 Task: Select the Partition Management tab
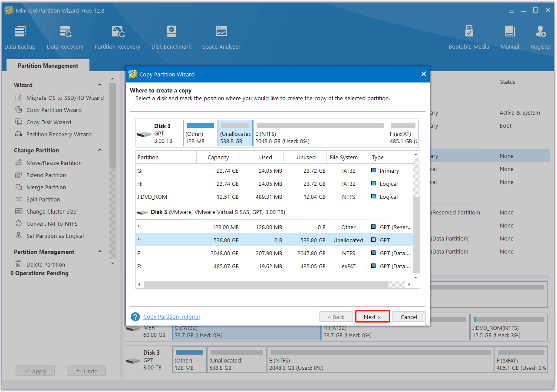[x=48, y=66]
